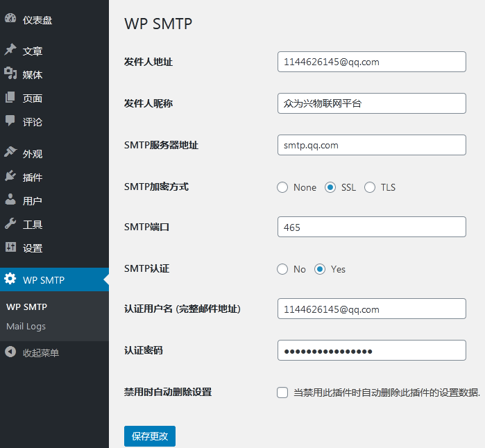Click the 认证密码 label
This screenshot has width=485, height=448.
click(x=144, y=350)
